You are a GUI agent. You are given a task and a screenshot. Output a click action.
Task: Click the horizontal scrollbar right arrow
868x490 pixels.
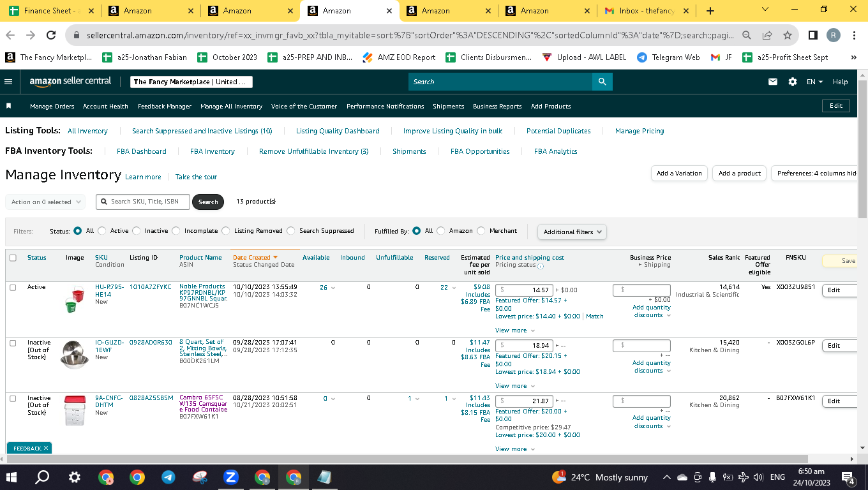click(852, 459)
